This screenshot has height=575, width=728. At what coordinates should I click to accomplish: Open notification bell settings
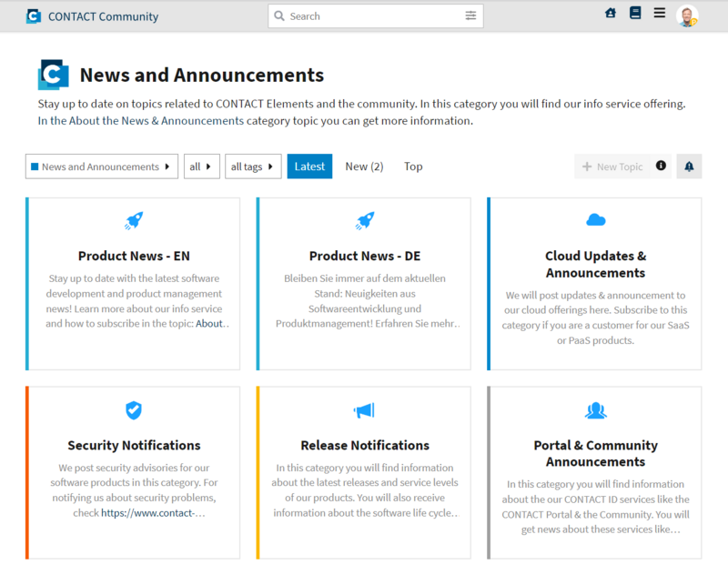[689, 166]
